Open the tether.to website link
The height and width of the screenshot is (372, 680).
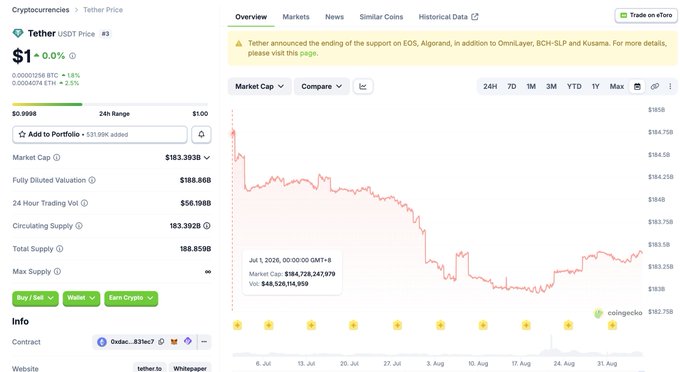pos(150,368)
